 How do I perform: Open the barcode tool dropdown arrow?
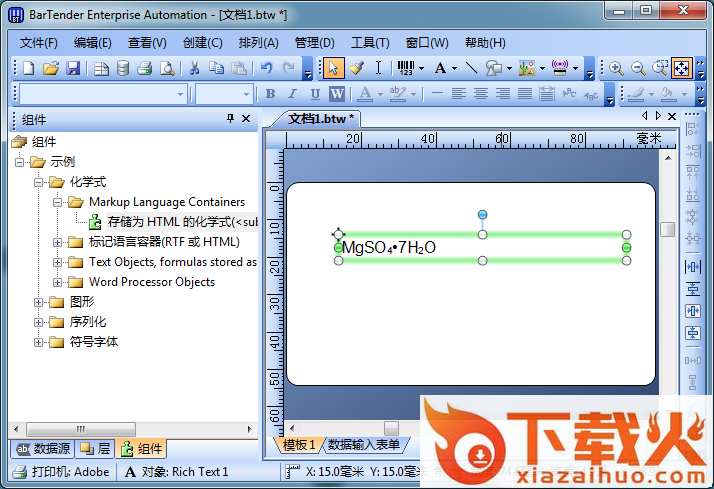point(421,68)
